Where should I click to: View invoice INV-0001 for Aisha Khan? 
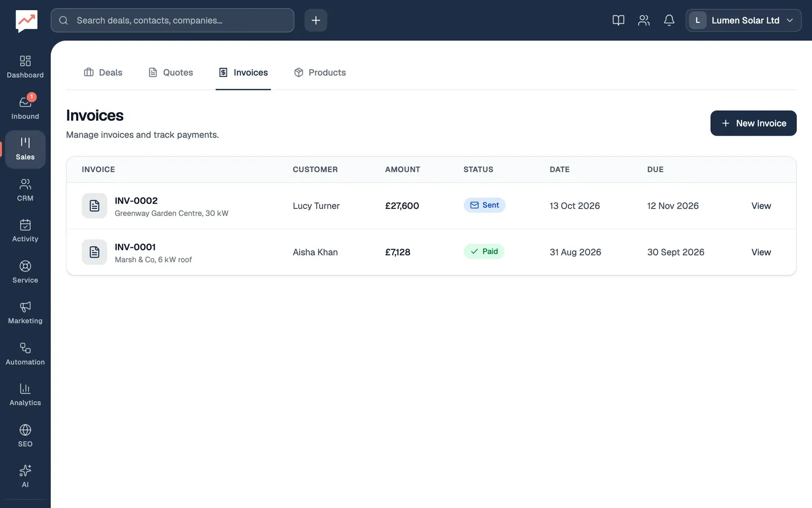tap(761, 252)
